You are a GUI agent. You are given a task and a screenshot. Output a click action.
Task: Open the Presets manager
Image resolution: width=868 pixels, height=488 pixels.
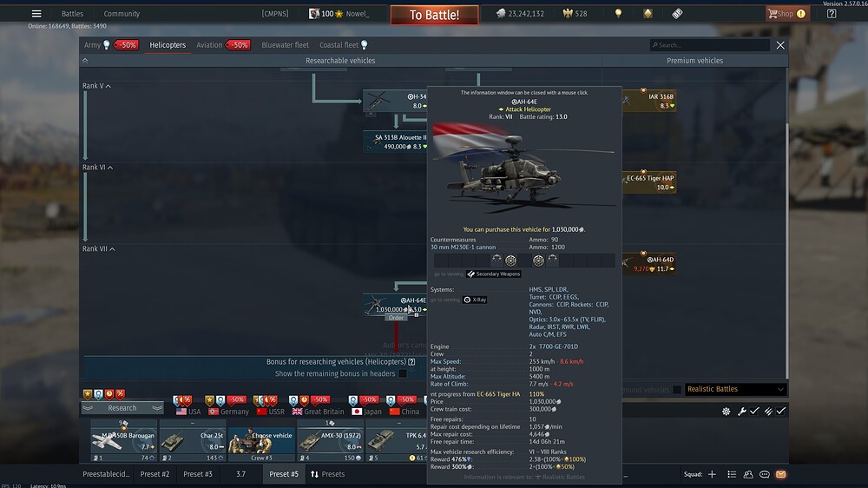coord(328,475)
